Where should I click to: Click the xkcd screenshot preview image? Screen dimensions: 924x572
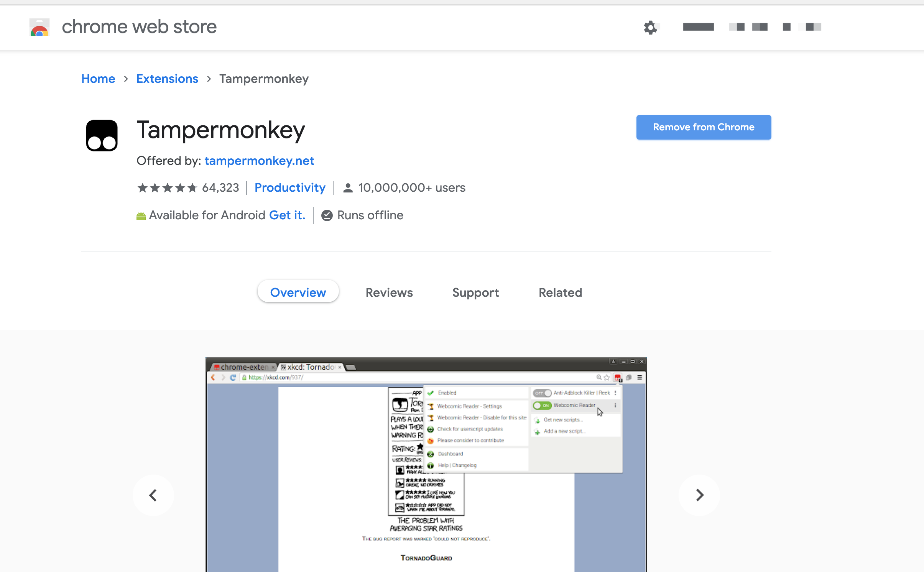coord(426,465)
